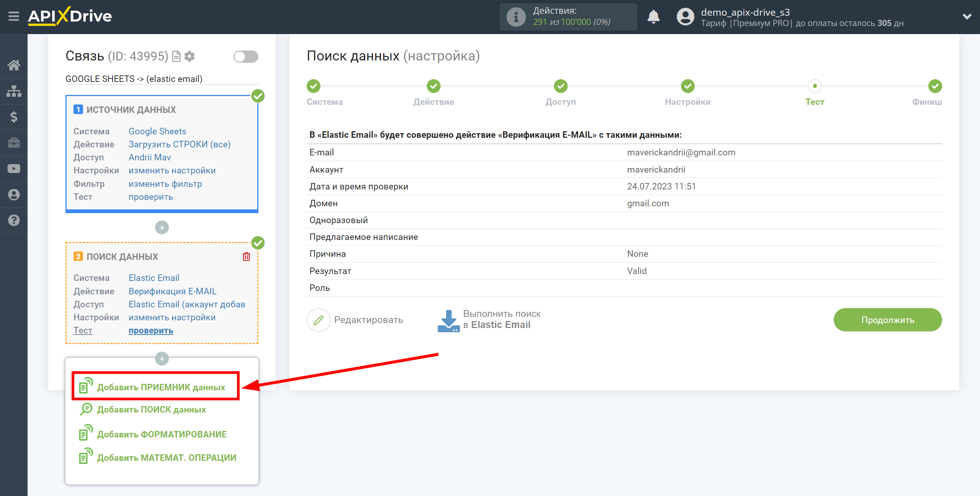Click plus button below data search block
This screenshot has width=980, height=496.
(162, 359)
